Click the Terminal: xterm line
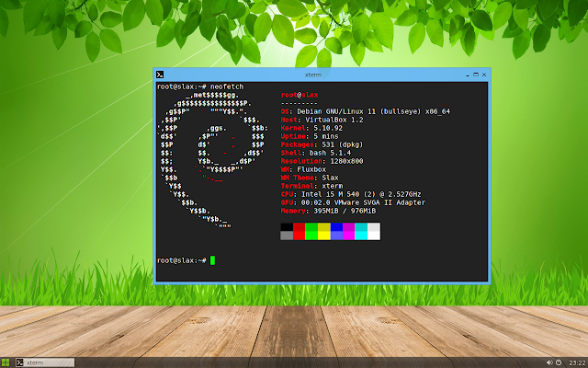588x368 pixels. 312,186
